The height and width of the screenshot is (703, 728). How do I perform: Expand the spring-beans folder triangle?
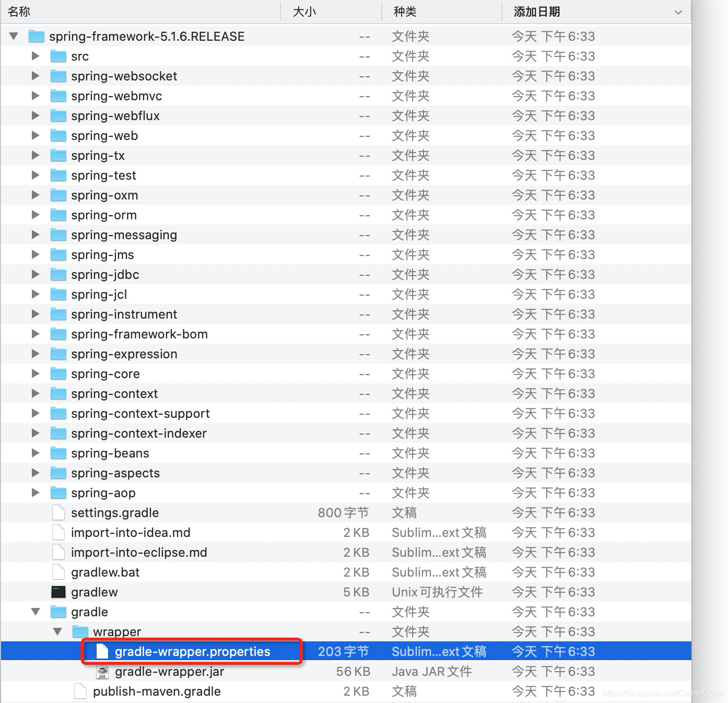point(36,453)
